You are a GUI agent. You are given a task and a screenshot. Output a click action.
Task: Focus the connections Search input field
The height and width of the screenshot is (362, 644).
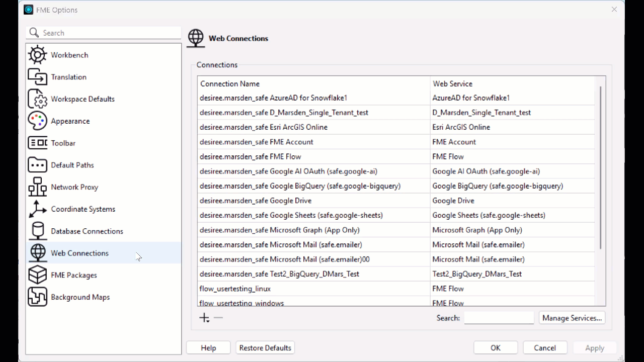coord(499,318)
